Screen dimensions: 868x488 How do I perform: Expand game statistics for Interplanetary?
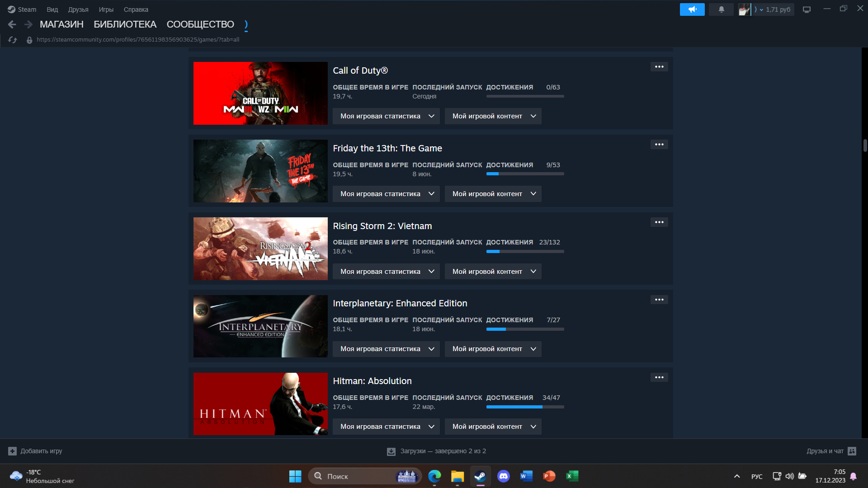386,349
